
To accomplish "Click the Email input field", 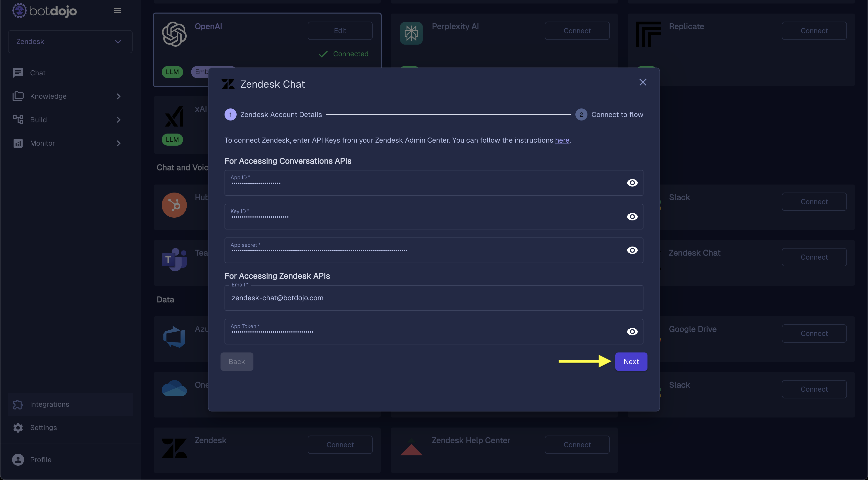I will (x=434, y=298).
